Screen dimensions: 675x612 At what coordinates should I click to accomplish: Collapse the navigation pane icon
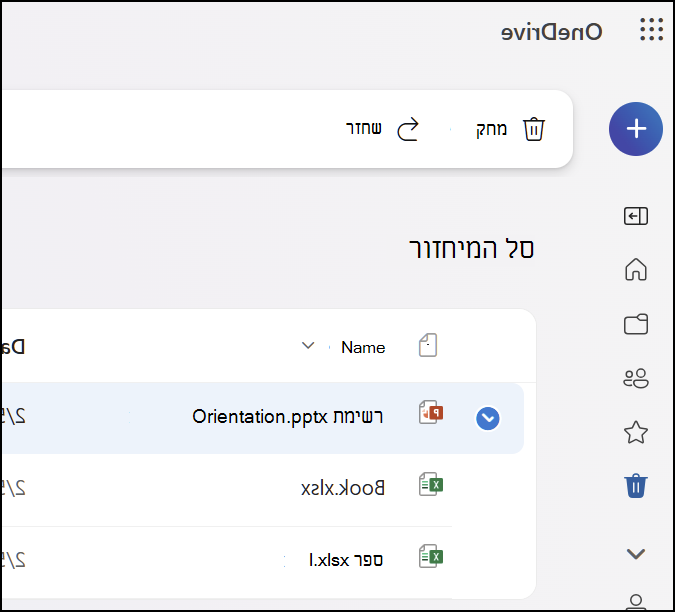coord(636,216)
